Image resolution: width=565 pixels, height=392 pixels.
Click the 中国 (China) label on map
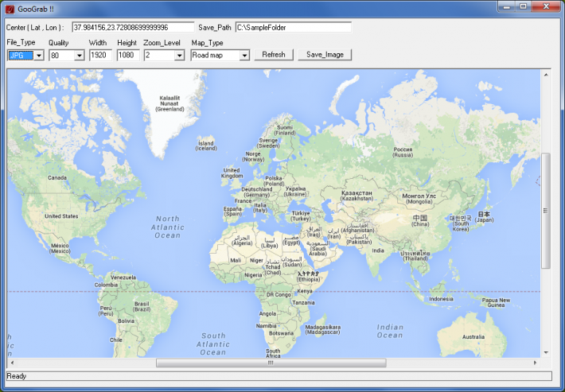click(420, 221)
